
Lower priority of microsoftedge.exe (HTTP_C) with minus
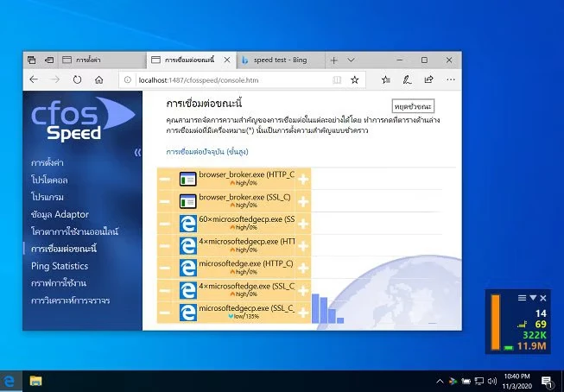(x=165, y=268)
